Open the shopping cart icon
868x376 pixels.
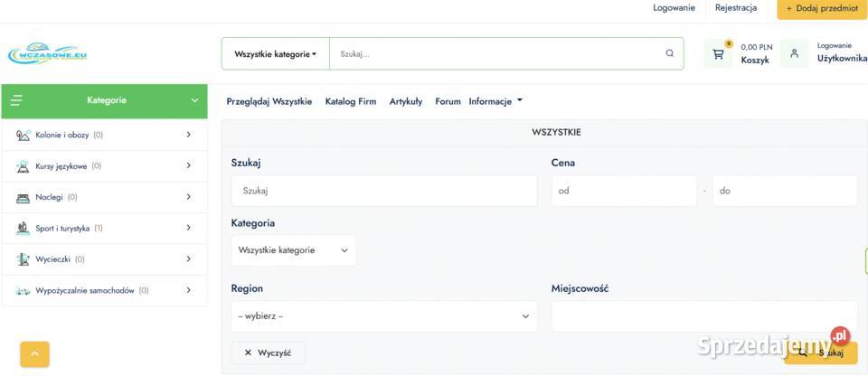point(719,53)
